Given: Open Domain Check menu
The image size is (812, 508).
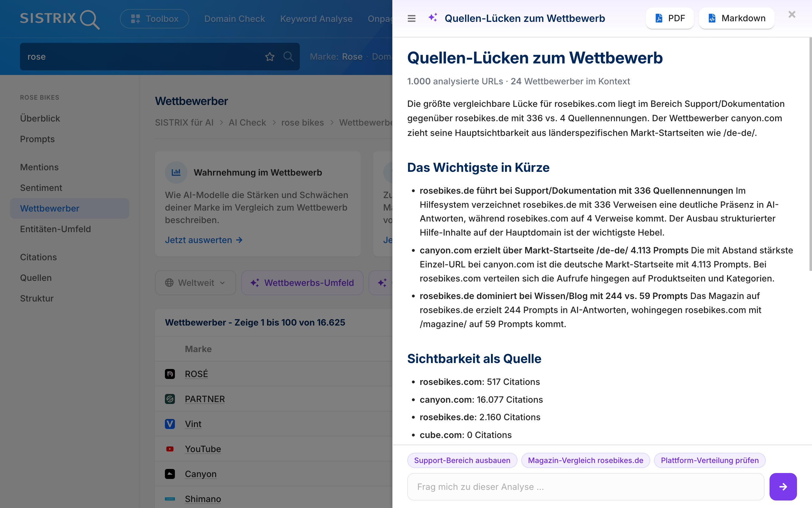Looking at the screenshot, I should click(235, 19).
